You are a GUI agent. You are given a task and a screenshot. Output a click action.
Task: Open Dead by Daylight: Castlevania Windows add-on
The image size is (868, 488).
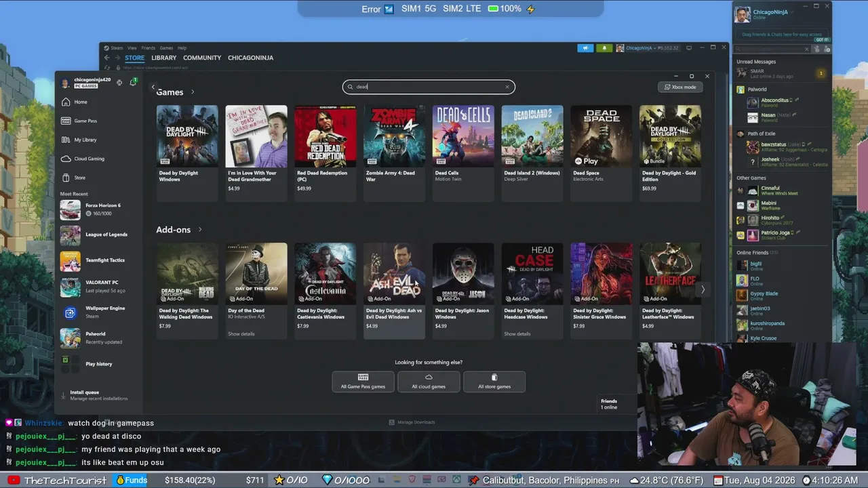click(x=325, y=291)
